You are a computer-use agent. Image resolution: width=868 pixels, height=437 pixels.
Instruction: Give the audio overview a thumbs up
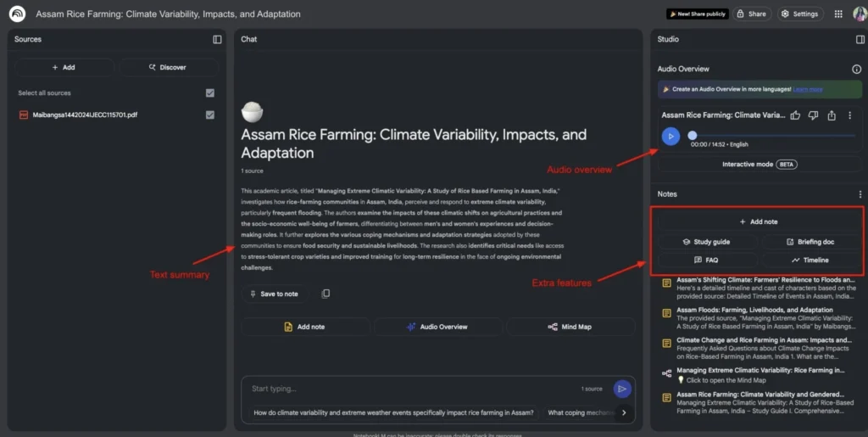795,115
